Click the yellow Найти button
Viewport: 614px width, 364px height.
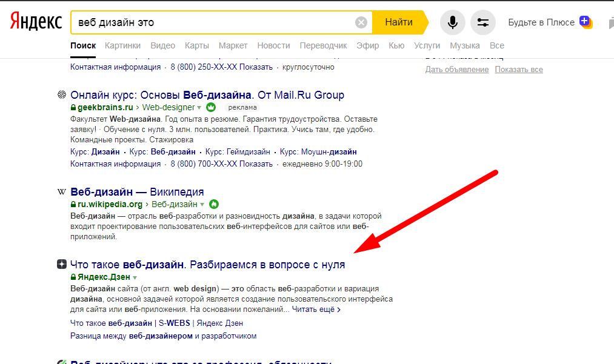click(399, 22)
